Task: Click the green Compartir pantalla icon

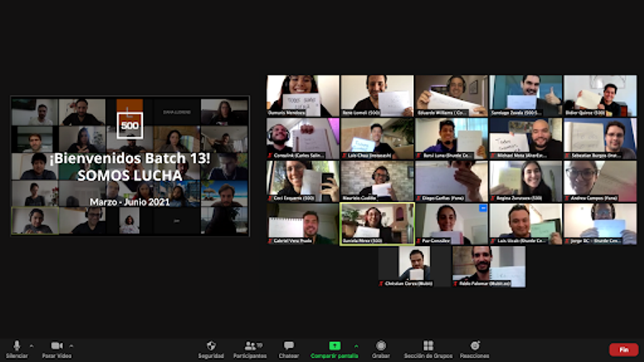Action: click(x=334, y=345)
